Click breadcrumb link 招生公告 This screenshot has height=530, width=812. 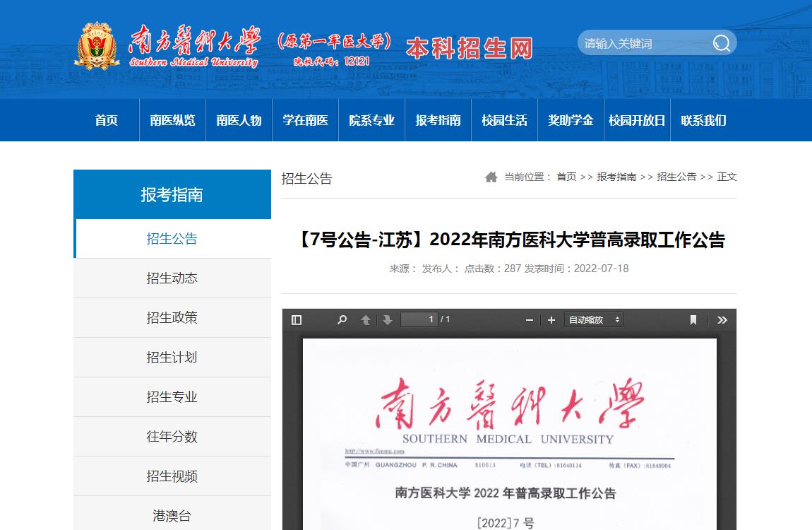676,177
